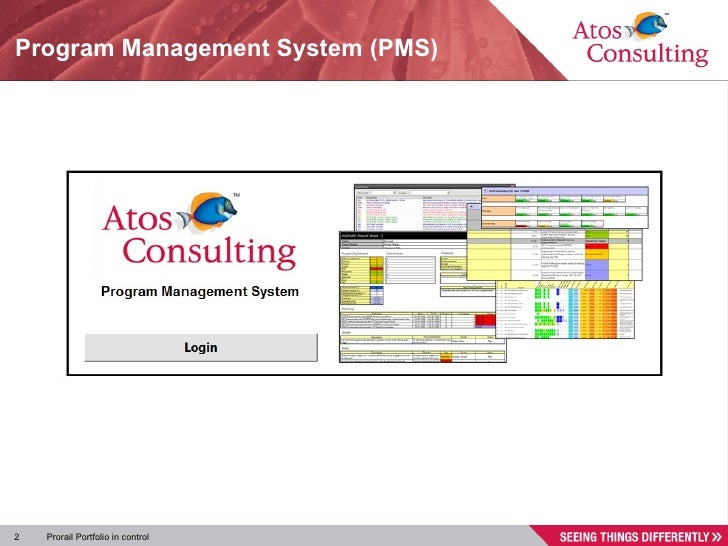Click the footer text 'Prorail Portfolio in control'

coord(98,537)
